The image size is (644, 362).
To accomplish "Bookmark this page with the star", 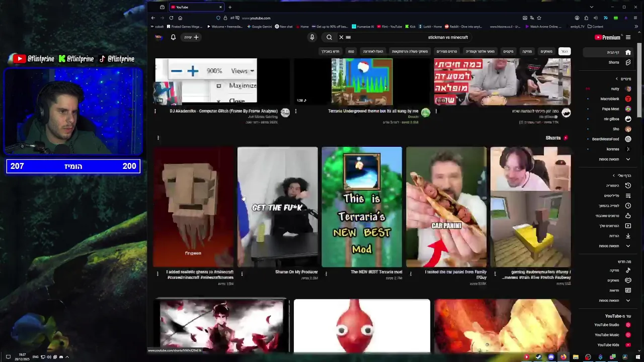I will 539,18.
